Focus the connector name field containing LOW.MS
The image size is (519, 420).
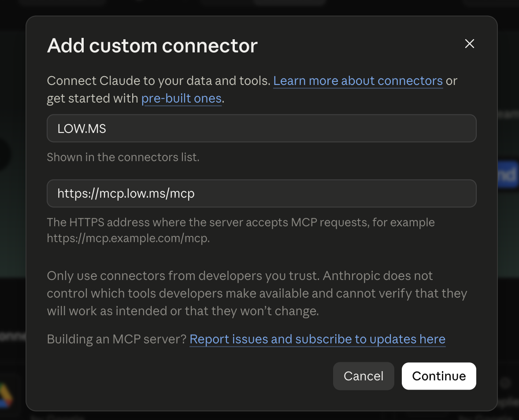pyautogui.click(x=262, y=128)
